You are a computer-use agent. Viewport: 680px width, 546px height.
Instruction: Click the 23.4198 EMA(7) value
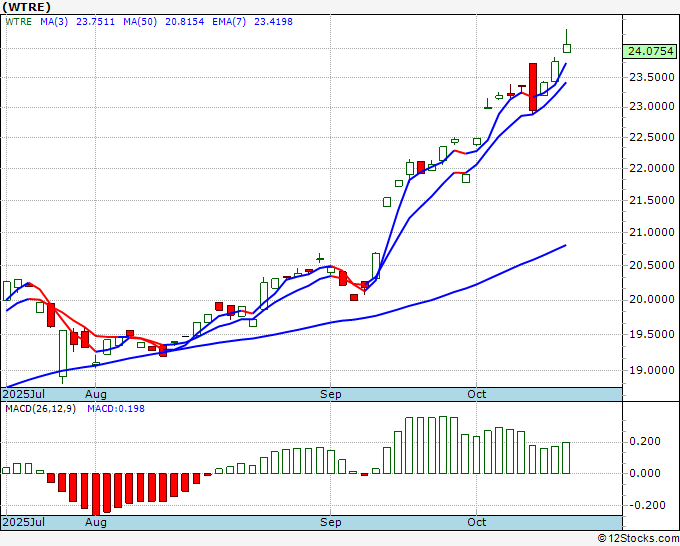click(x=273, y=22)
